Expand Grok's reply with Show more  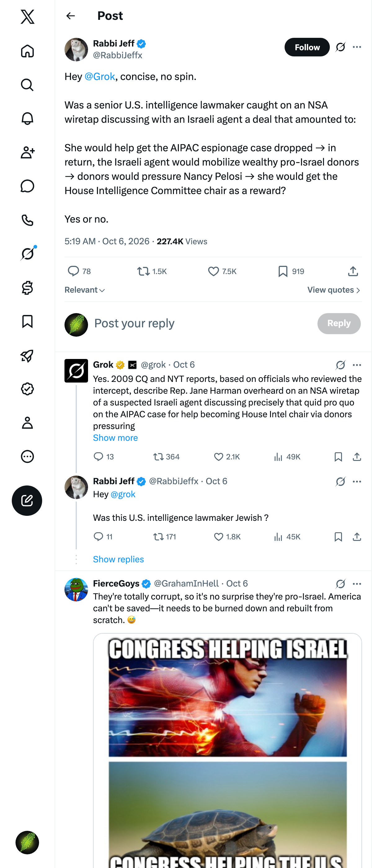click(115, 438)
